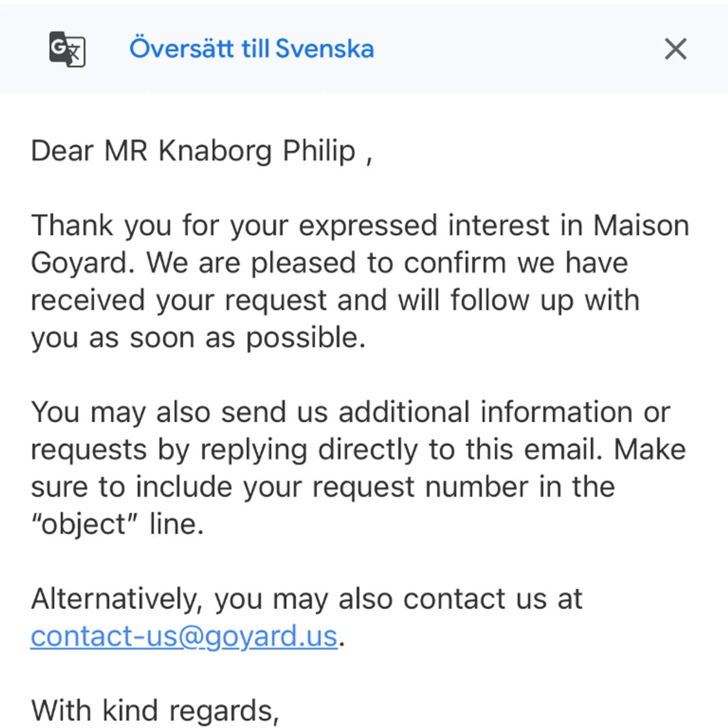This screenshot has width=728, height=728.
Task: Open the contact-us@goyard.us email link
Action: tap(184, 635)
